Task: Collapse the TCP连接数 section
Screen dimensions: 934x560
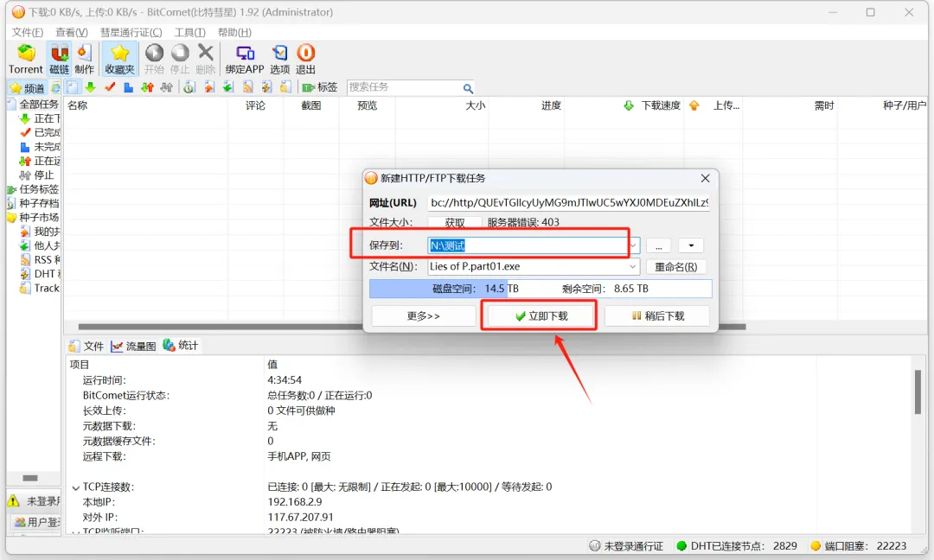Action: tap(75, 487)
